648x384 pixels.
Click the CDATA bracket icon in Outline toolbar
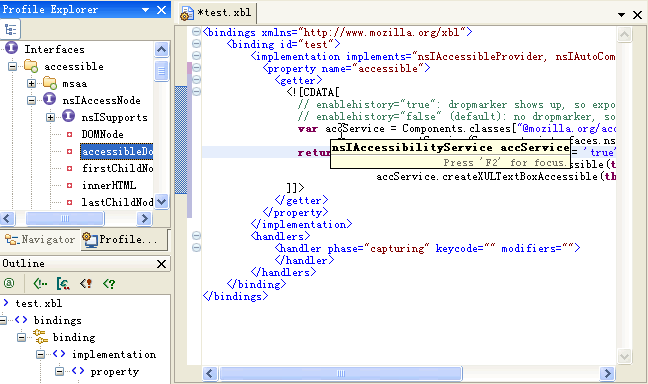pos(63,284)
